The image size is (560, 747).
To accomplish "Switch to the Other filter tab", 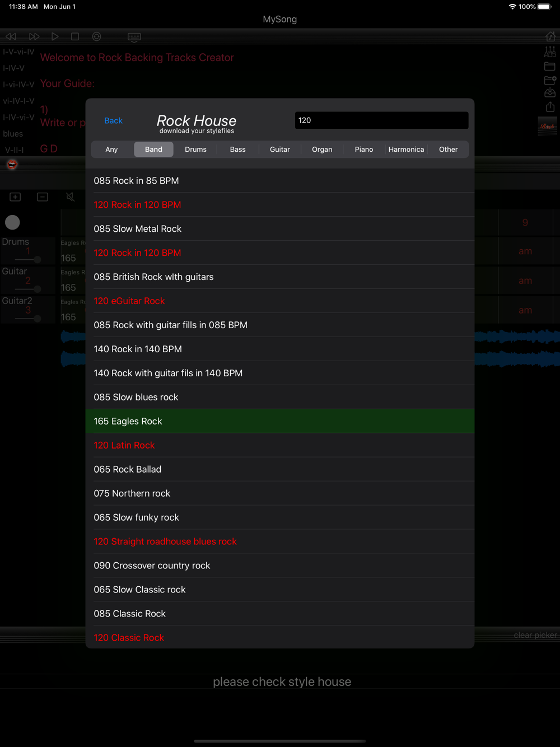I will click(x=449, y=150).
